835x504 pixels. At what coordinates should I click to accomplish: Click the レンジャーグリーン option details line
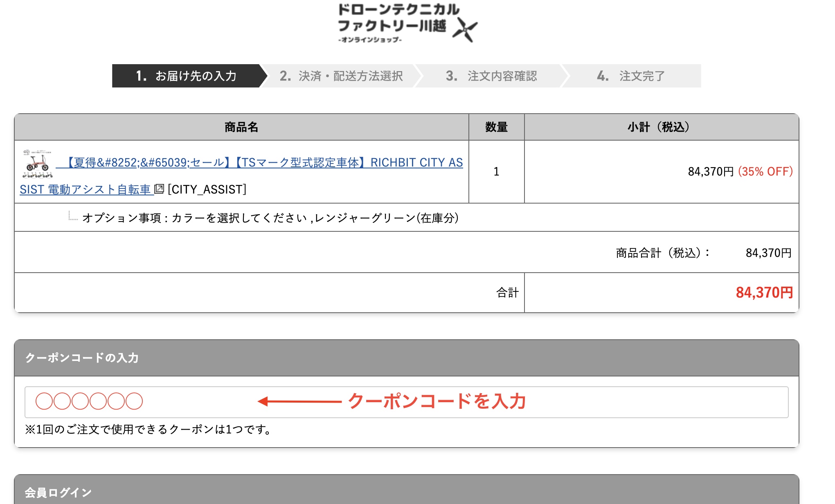270,218
